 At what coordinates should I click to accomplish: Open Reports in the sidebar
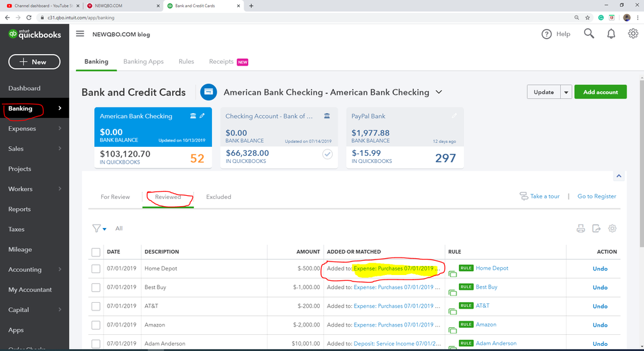19,209
